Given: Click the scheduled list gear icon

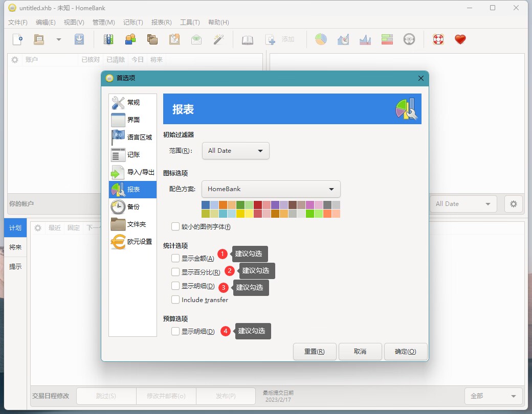Looking at the screenshot, I should coord(38,228).
